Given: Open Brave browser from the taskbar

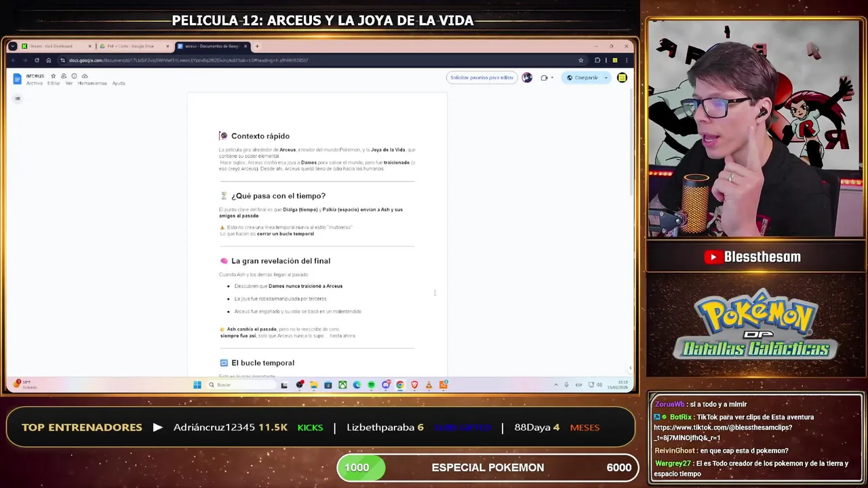Looking at the screenshot, I should pyautogui.click(x=414, y=385).
